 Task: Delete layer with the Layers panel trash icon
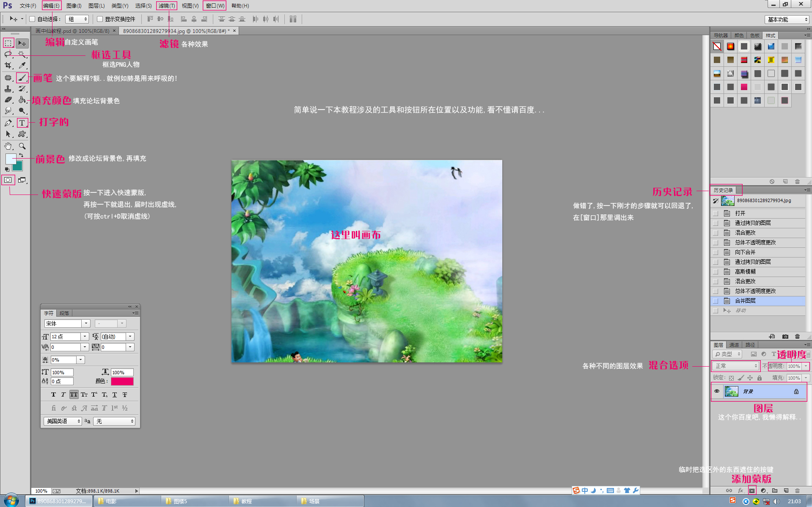(x=798, y=491)
